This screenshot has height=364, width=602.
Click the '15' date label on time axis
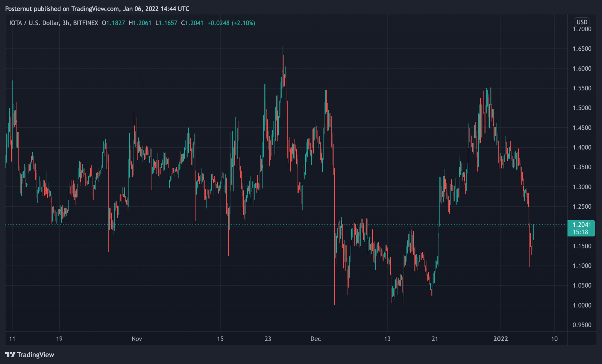[220, 339]
